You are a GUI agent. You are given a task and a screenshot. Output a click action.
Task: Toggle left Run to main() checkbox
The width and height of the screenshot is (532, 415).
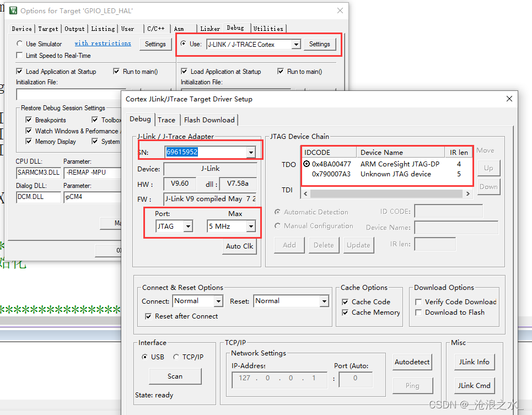(x=116, y=71)
